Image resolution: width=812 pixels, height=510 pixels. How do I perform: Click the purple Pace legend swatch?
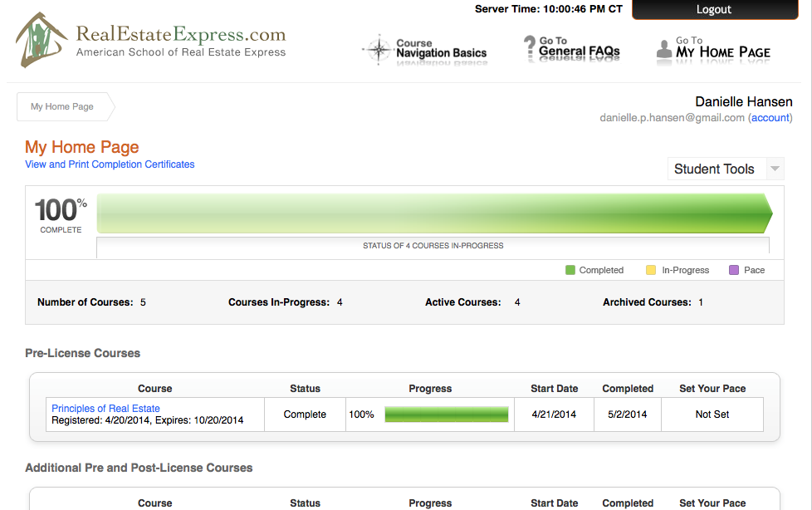(734, 270)
